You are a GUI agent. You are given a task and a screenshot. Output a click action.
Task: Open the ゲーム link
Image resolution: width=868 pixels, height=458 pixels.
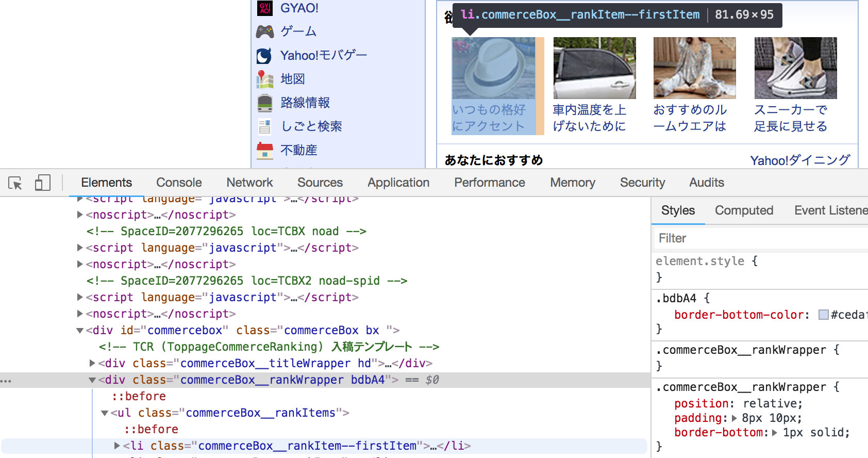click(x=298, y=31)
